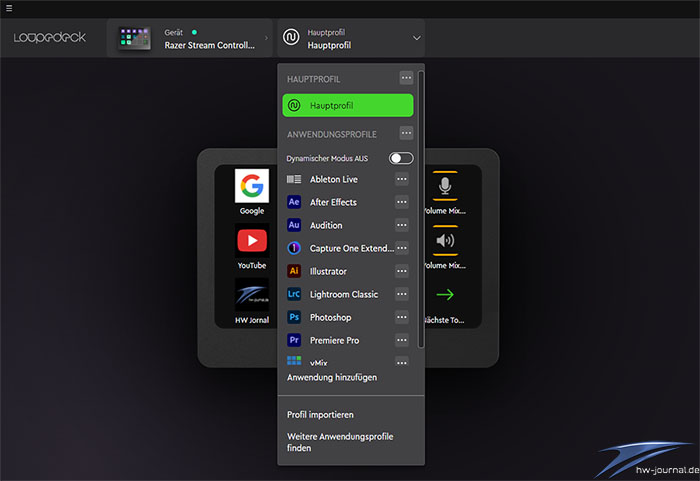This screenshot has height=481, width=700.
Task: Open the hamburger menu icon
Action: (9, 8)
